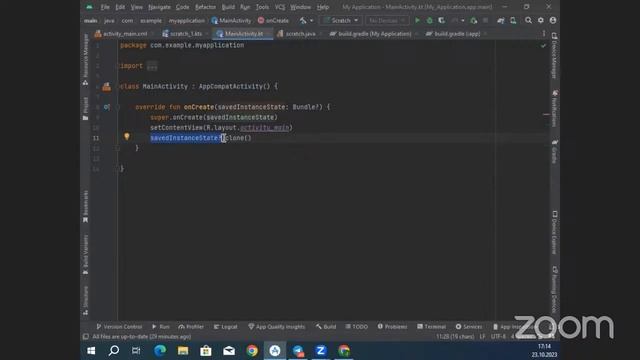
Task: Open Microsoft Edge from the taskbar
Action: 160,351
